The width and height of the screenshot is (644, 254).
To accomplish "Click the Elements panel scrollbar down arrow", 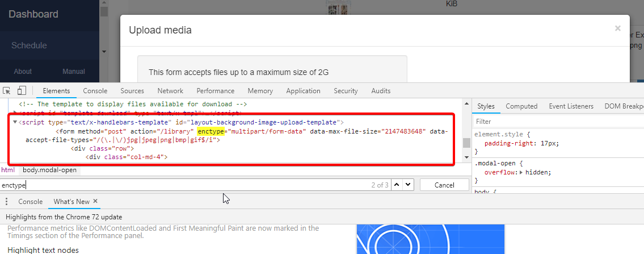I will tap(466, 157).
